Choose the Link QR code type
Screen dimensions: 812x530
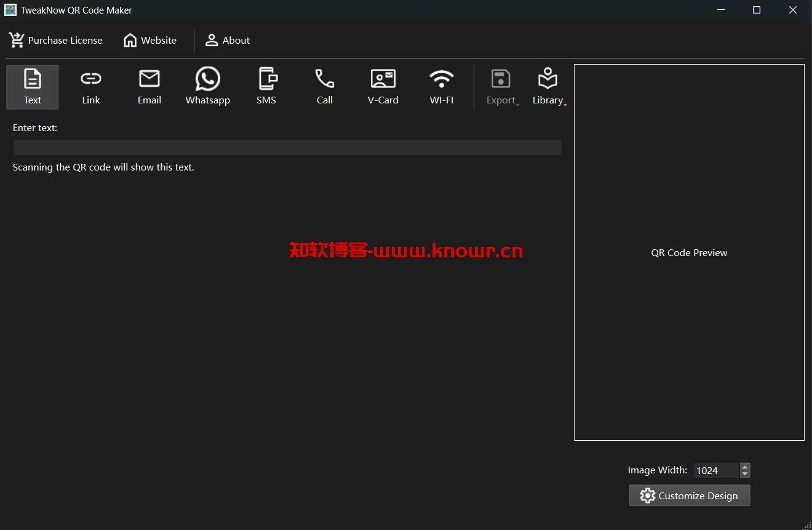point(91,87)
